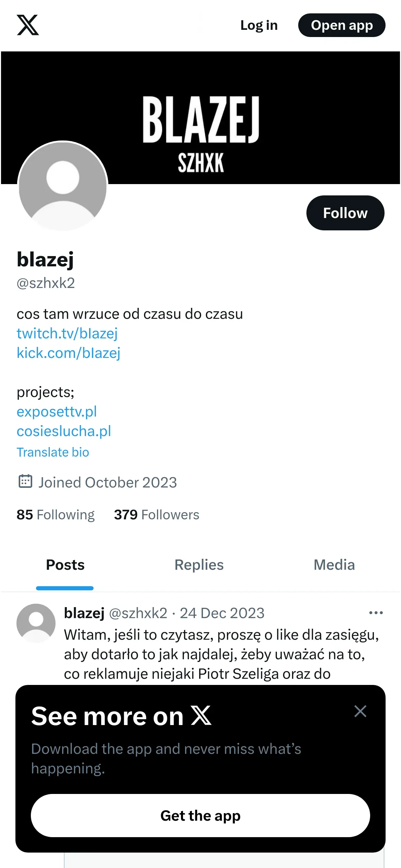
Task: Visit the exposettv.pl project link
Action: pos(57,411)
